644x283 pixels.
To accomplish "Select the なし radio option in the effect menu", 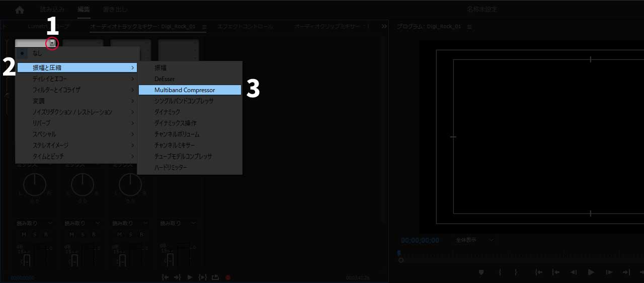I will pos(37,53).
